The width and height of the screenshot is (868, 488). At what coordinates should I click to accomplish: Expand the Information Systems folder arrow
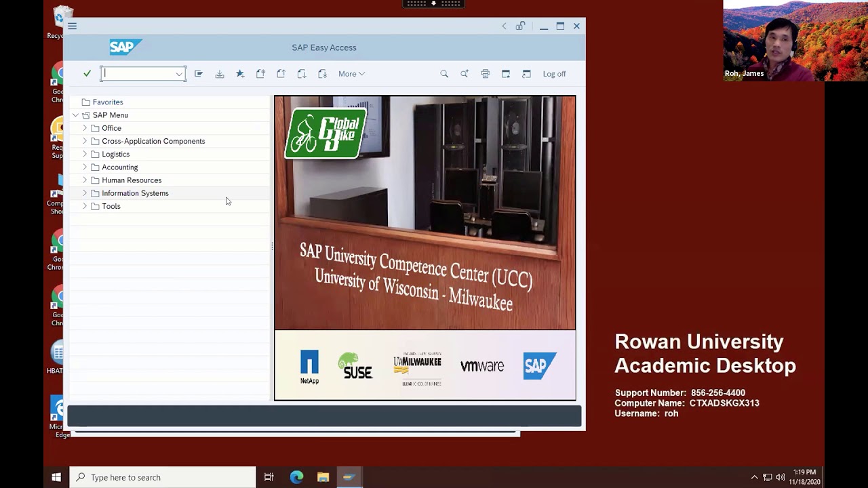85,193
